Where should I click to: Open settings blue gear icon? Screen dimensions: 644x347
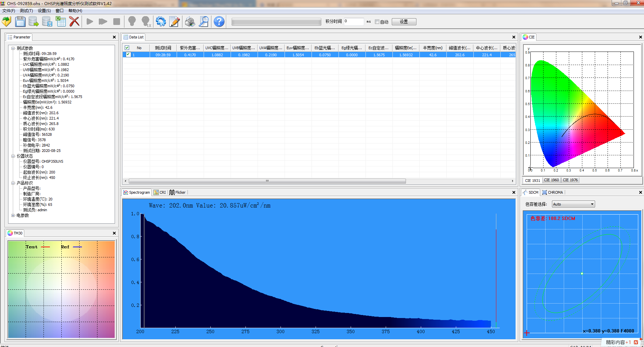pos(161,22)
